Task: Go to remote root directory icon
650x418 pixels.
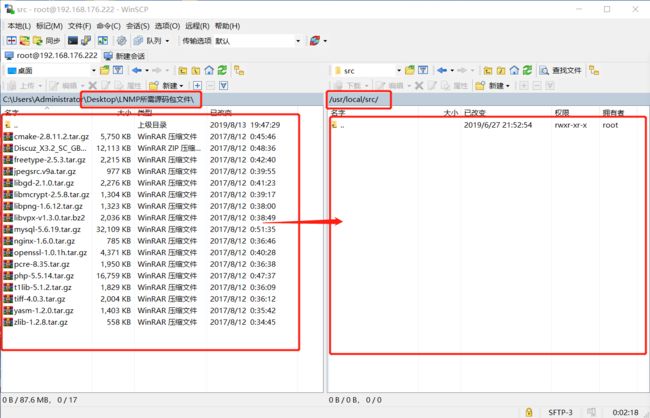Action: click(501, 70)
